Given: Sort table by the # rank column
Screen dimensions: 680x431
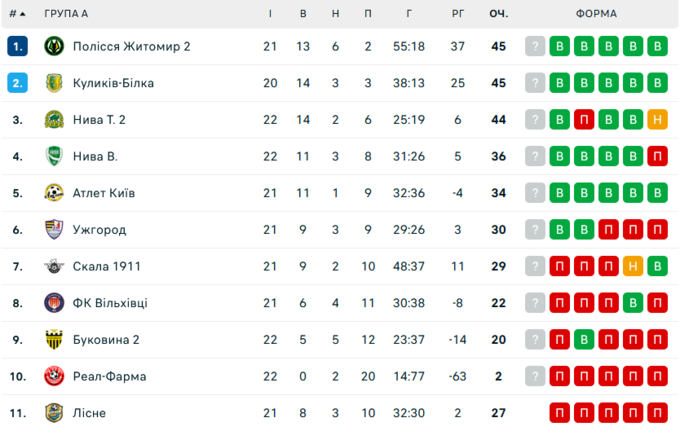Looking at the screenshot, I should pyautogui.click(x=17, y=14).
